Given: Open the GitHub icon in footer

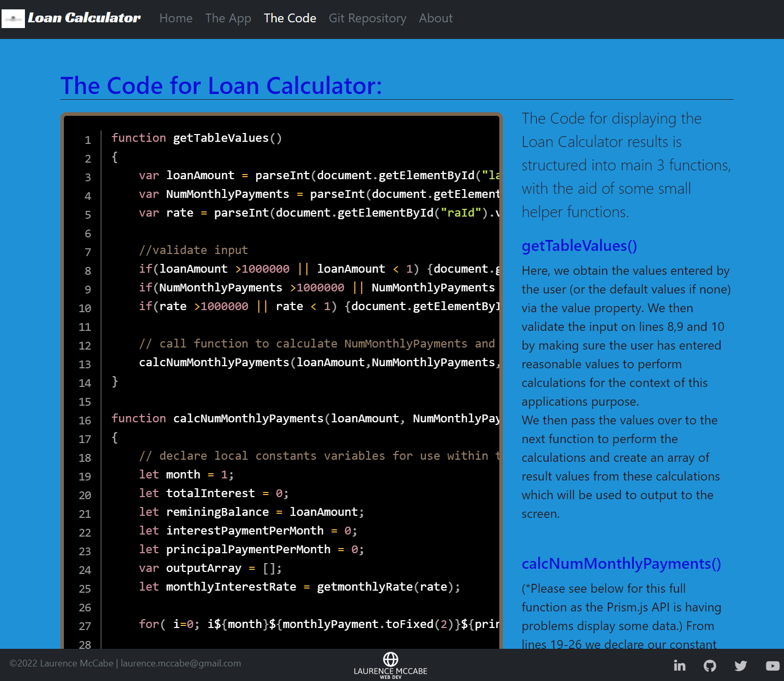Looking at the screenshot, I should (710, 665).
